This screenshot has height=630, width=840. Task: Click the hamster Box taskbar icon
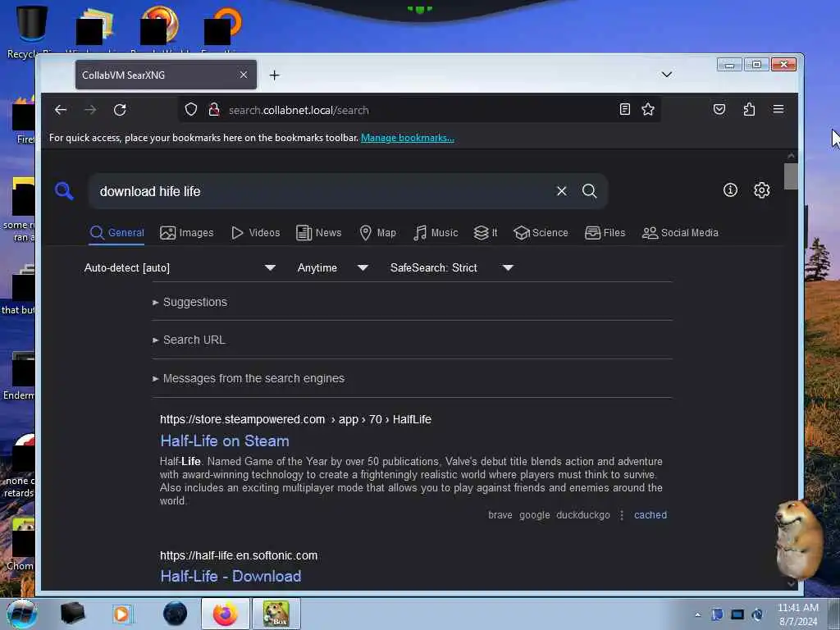276,614
